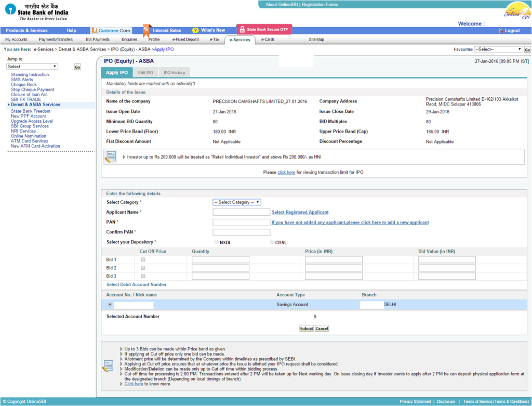
Task: Select the Apply IPO tab
Action: [117, 72]
